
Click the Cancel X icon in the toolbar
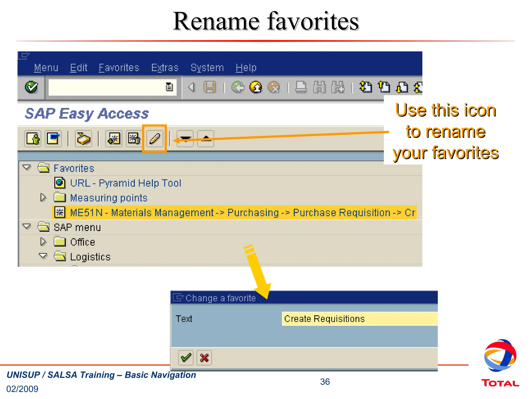click(x=274, y=87)
